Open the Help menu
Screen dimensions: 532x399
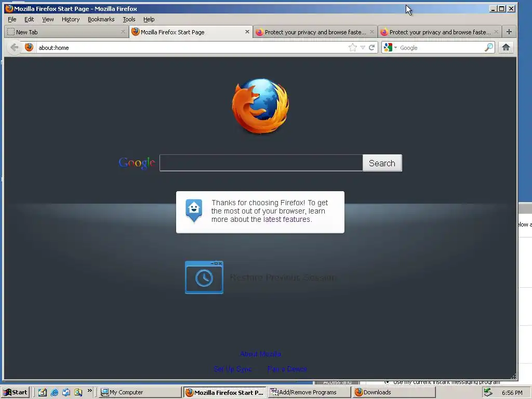pos(149,19)
